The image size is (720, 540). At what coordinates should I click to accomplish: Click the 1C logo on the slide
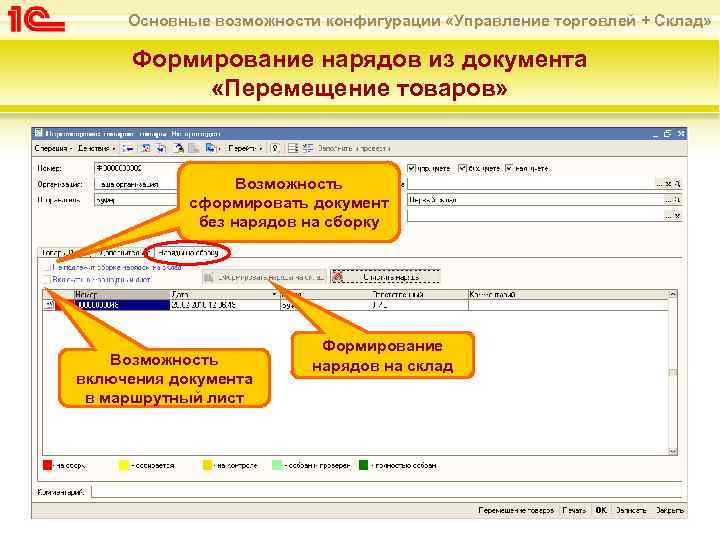click(x=36, y=19)
